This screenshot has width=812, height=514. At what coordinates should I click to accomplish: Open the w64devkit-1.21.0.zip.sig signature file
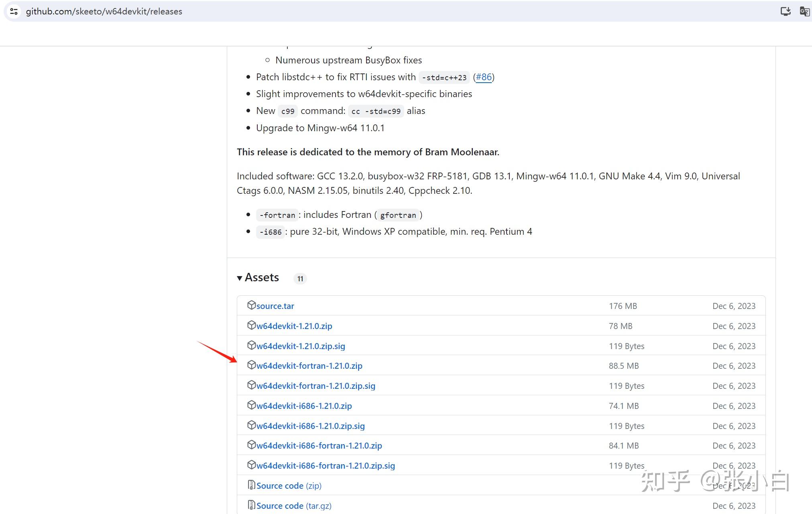[x=301, y=346]
